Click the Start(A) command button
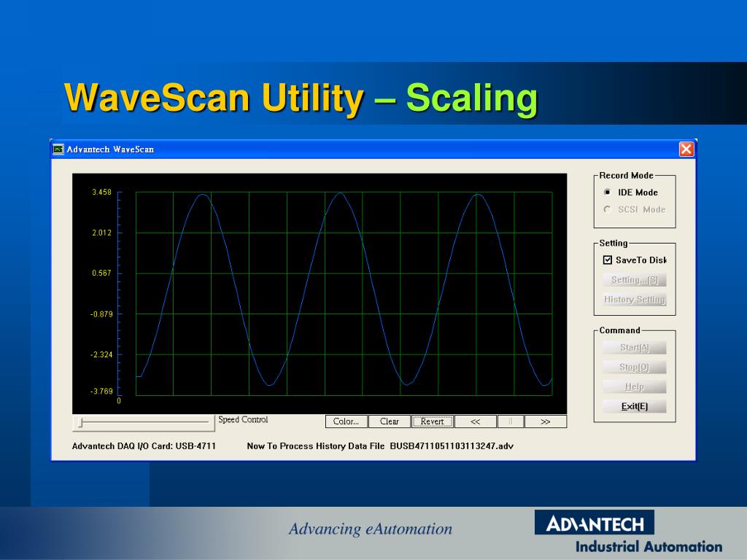 coord(635,348)
